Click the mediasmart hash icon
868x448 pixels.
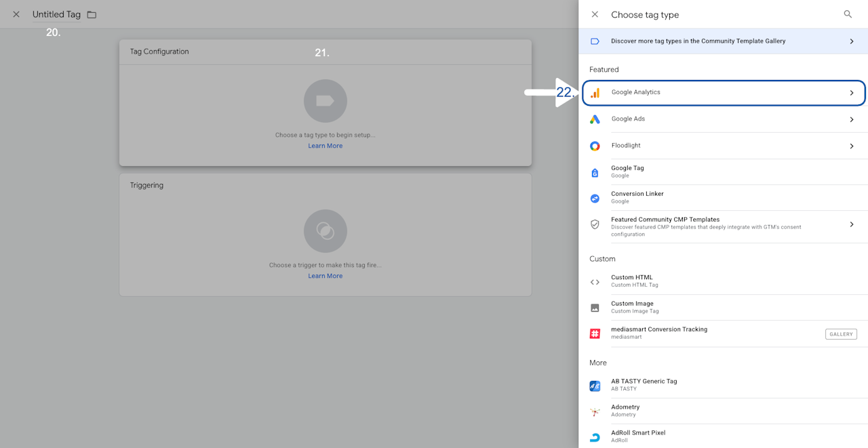(x=595, y=333)
